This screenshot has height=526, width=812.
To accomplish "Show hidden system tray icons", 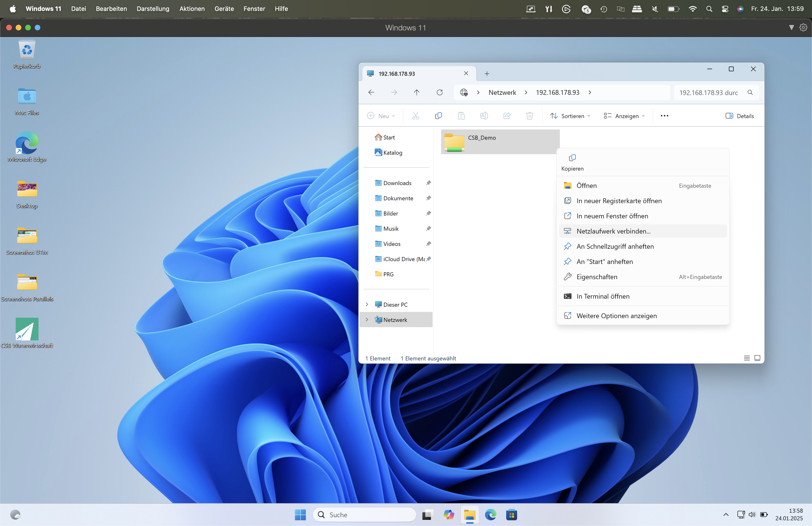I will 726,515.
